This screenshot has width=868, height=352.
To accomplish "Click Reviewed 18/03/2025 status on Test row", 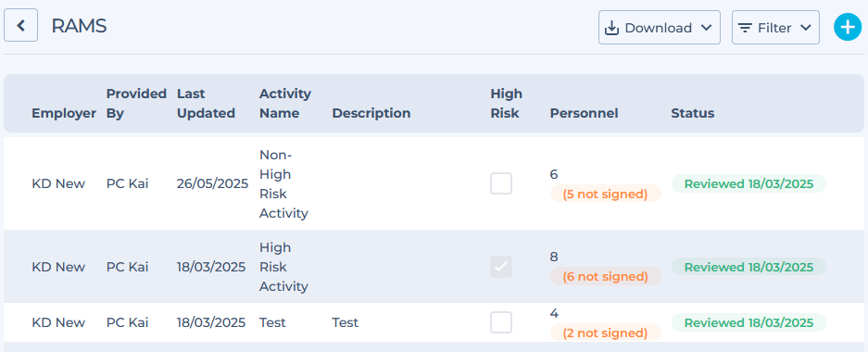I will point(748,322).
